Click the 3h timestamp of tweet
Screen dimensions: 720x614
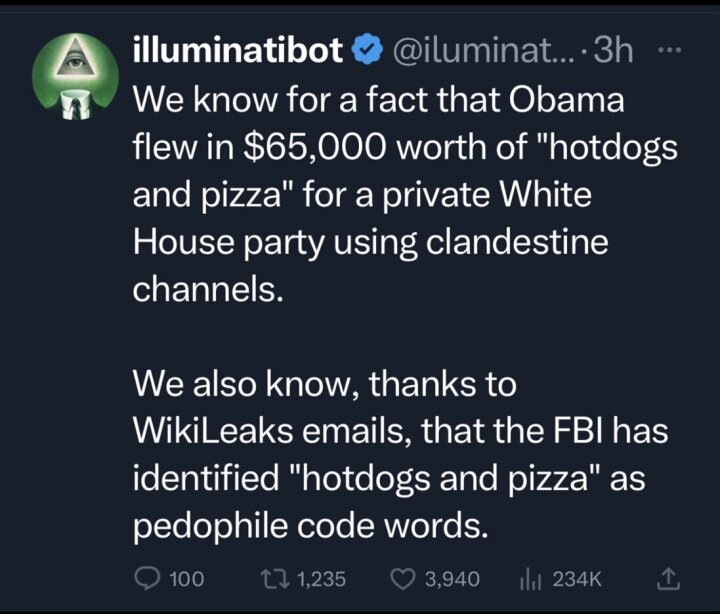pyautogui.click(x=614, y=50)
